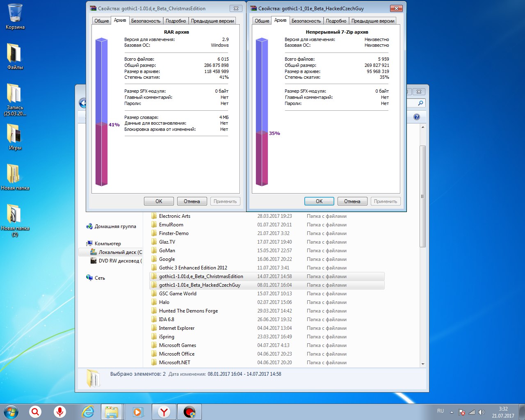Select gothic1-1.01e_Beta_HackedCzechGuy in file list

(267, 285)
